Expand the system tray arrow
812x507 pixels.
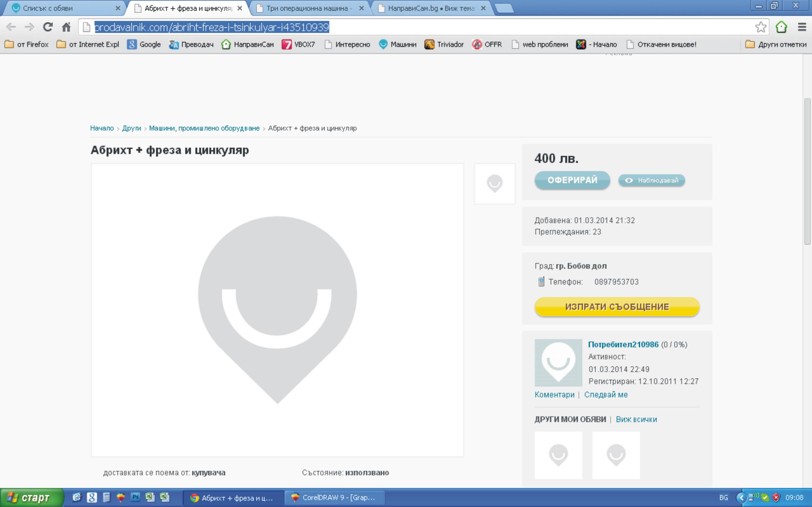(741, 498)
